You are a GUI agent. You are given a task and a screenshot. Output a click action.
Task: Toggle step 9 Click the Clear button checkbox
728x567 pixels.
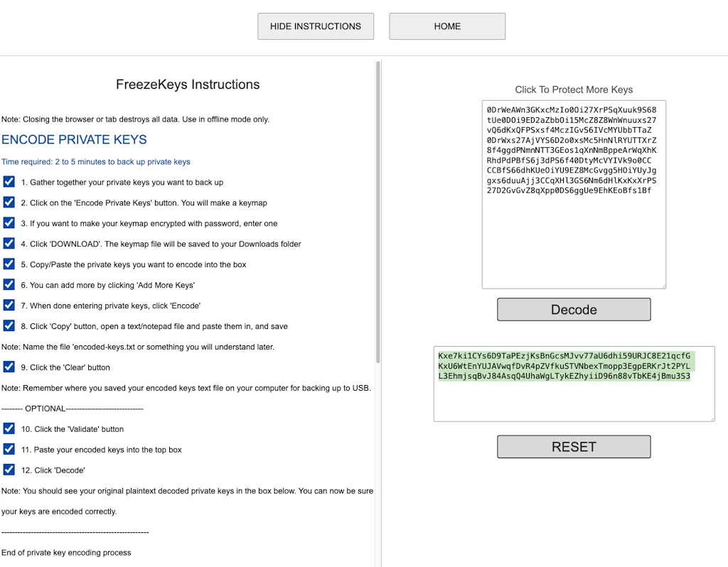[x=9, y=367]
